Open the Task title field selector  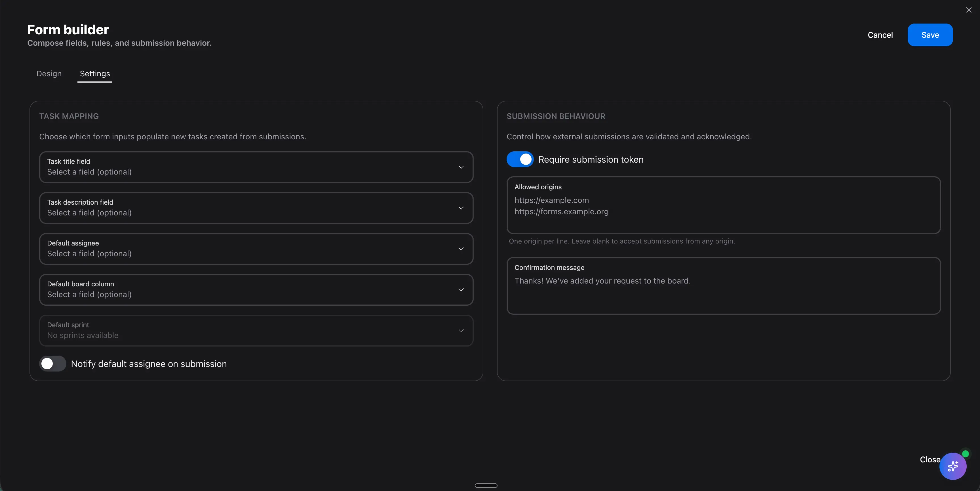pyautogui.click(x=255, y=167)
